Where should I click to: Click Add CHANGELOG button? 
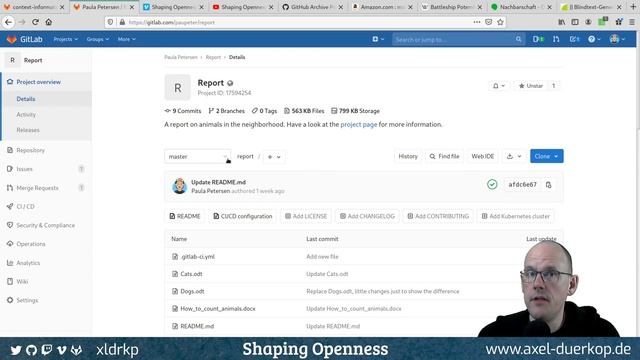(367, 216)
